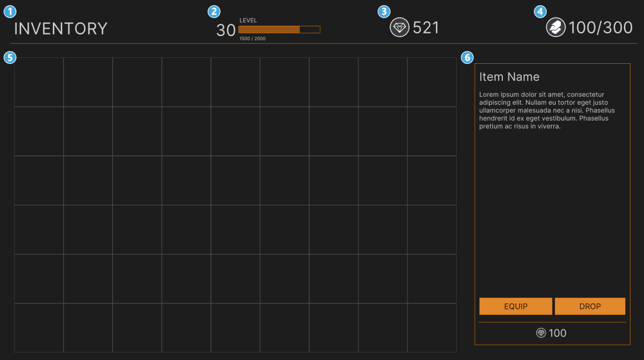Select the bottom-right inventory slot
Viewport: 644px width, 360px height.
[432, 328]
